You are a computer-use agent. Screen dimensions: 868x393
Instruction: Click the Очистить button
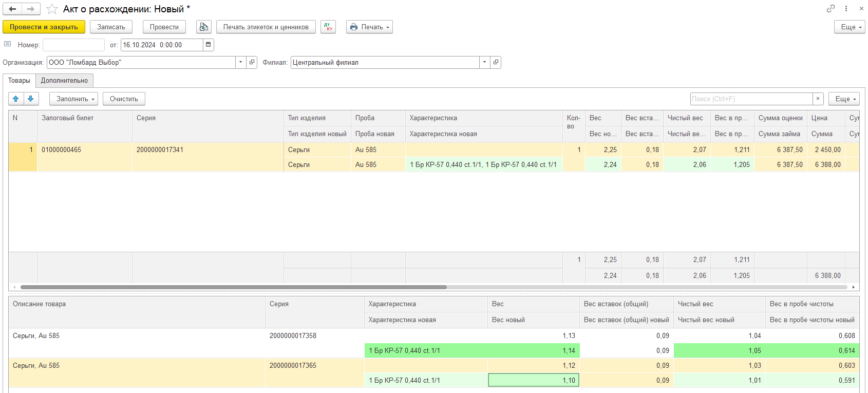pyautogui.click(x=124, y=99)
